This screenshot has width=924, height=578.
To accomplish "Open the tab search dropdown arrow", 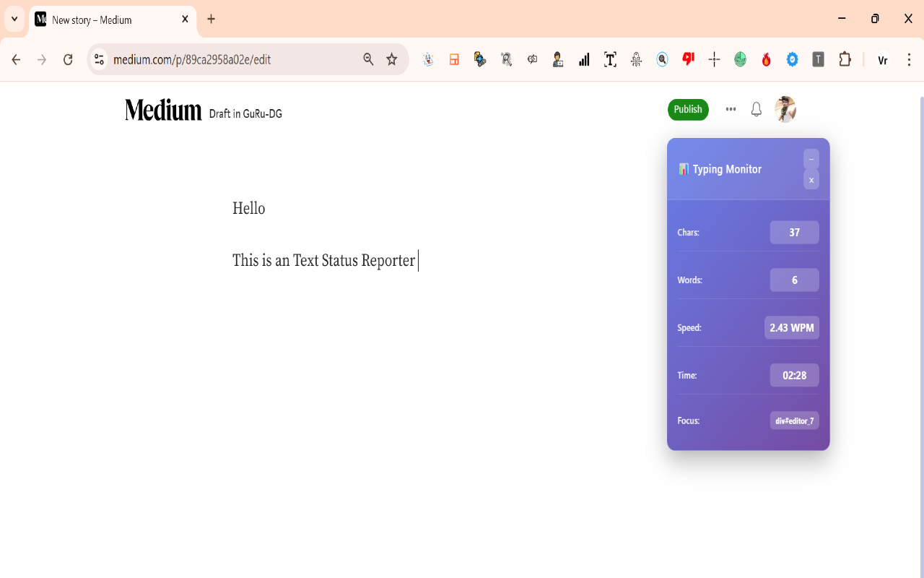I will pyautogui.click(x=14, y=20).
